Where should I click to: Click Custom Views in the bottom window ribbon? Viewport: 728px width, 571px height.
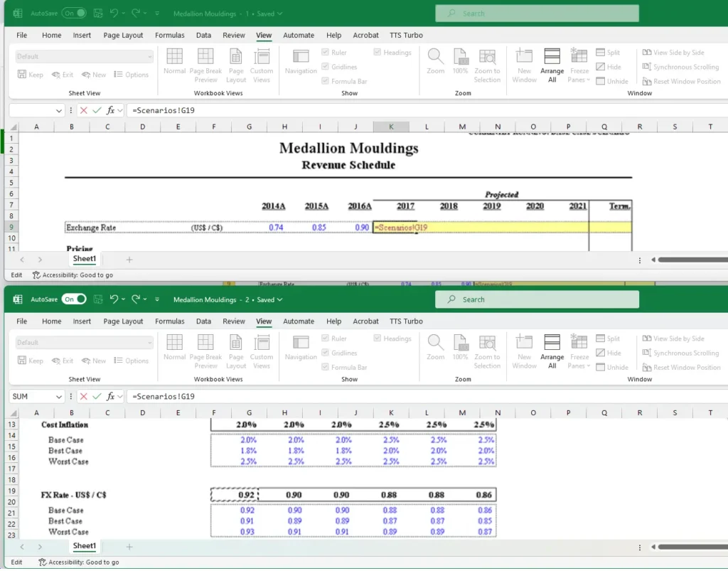coord(261,351)
